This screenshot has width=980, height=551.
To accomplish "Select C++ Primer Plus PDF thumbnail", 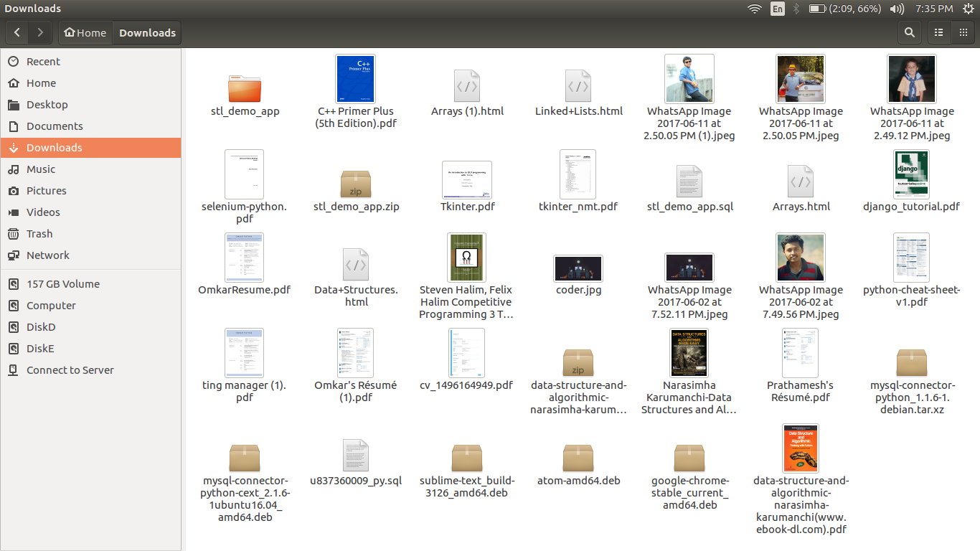I will pos(356,78).
